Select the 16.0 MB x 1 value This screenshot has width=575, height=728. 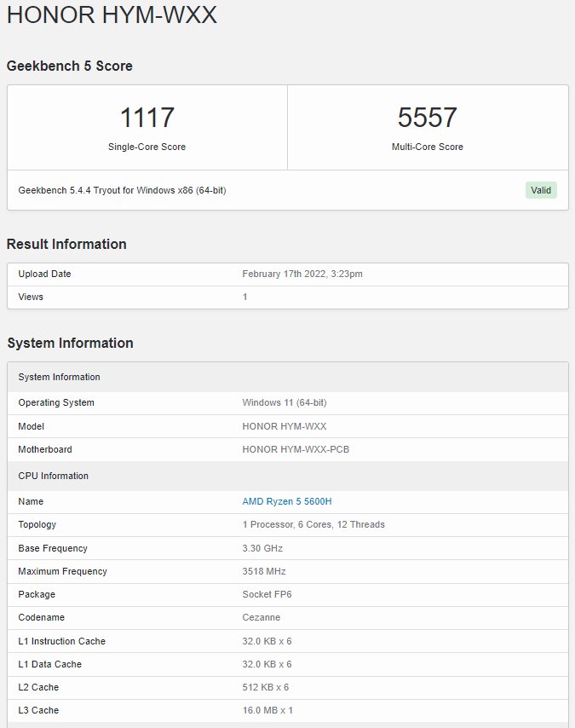point(267,710)
